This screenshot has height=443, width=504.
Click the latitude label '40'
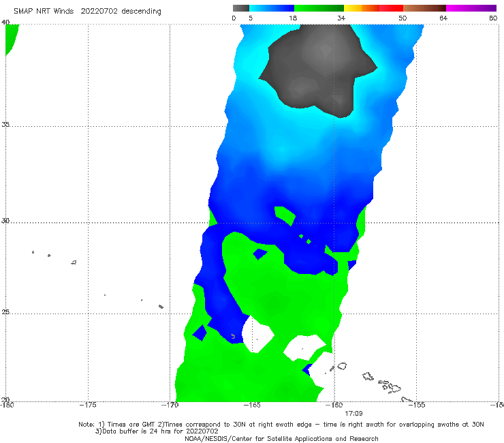click(x=5, y=22)
